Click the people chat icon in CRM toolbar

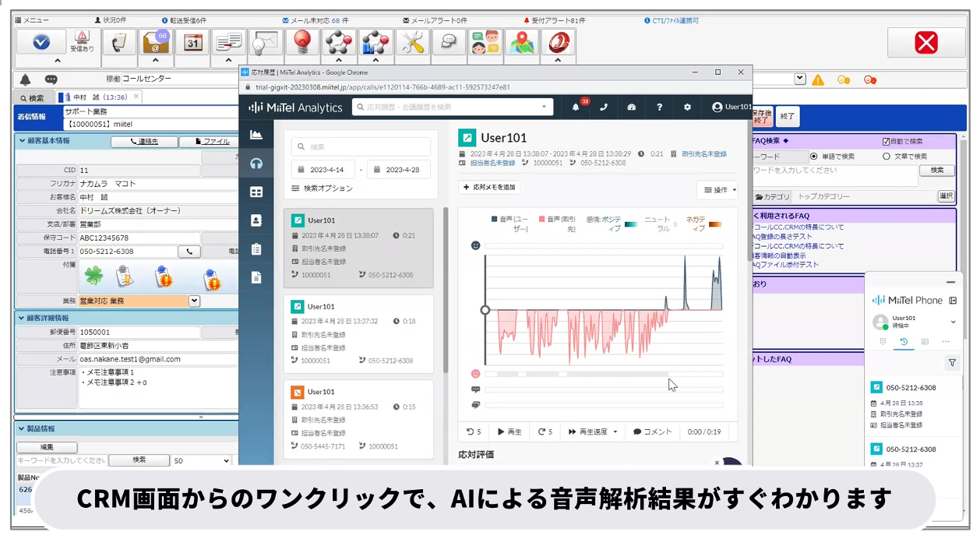pos(485,42)
